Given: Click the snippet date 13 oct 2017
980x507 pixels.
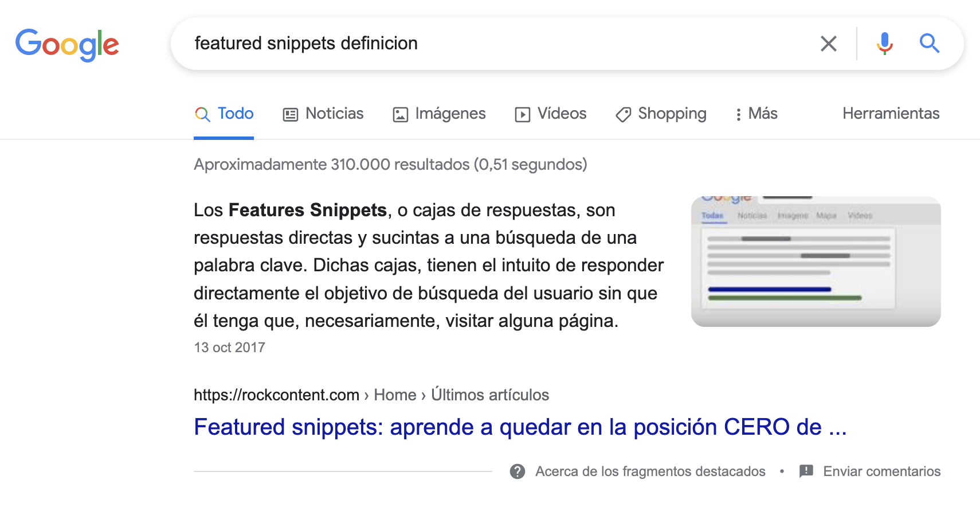Looking at the screenshot, I should click(229, 348).
